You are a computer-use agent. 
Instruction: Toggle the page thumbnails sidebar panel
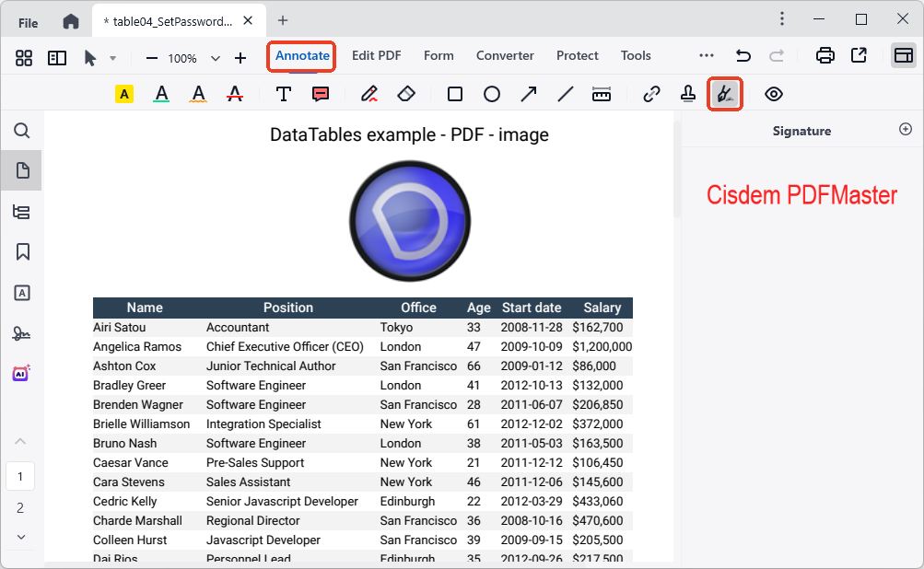pyautogui.click(x=56, y=56)
